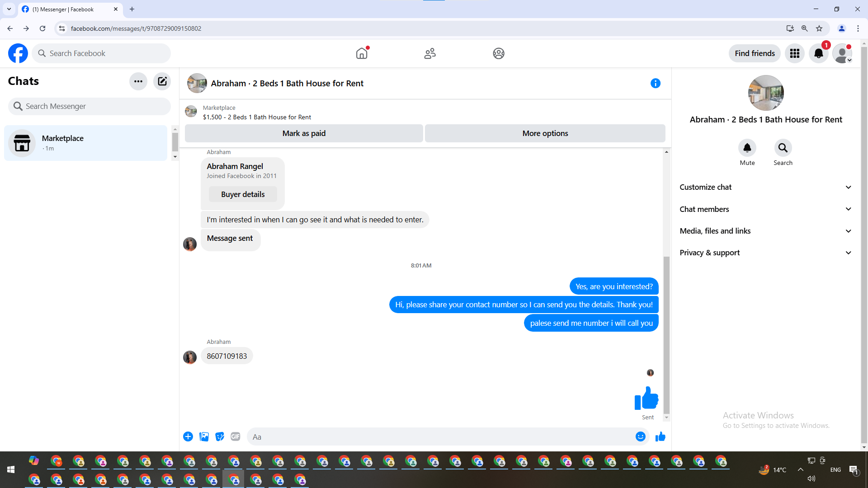Image resolution: width=868 pixels, height=488 pixels.
Task: Reload the page with browser refresh icon
Action: click(x=42, y=28)
